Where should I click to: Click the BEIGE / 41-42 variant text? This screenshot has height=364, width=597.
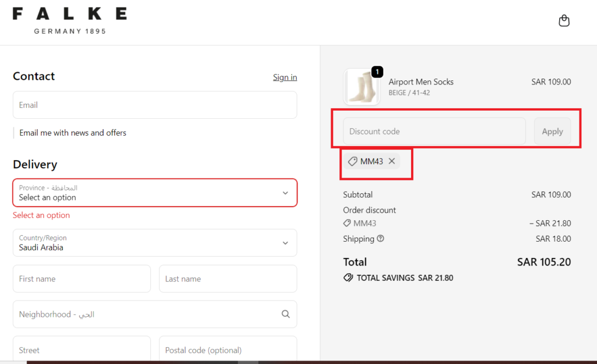coord(409,93)
